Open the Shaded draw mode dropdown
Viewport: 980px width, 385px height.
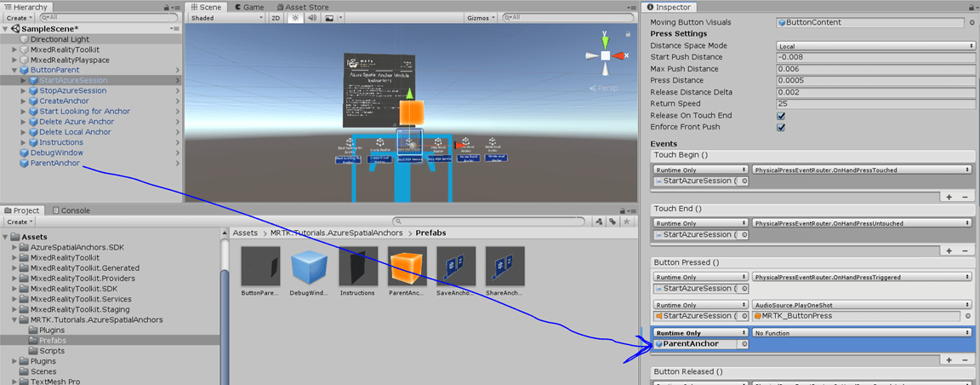225,17
